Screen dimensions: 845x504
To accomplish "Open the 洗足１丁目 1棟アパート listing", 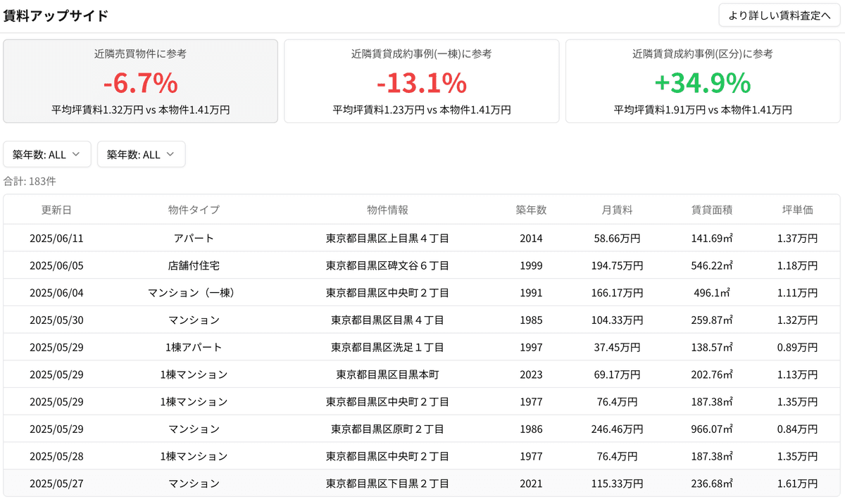I will click(x=387, y=348).
